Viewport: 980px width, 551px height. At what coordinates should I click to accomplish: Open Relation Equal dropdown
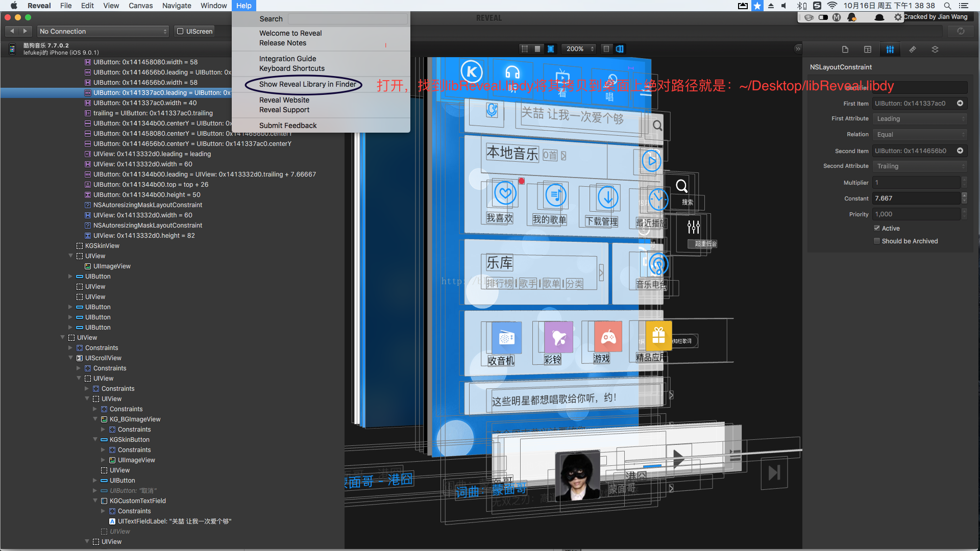click(x=920, y=135)
